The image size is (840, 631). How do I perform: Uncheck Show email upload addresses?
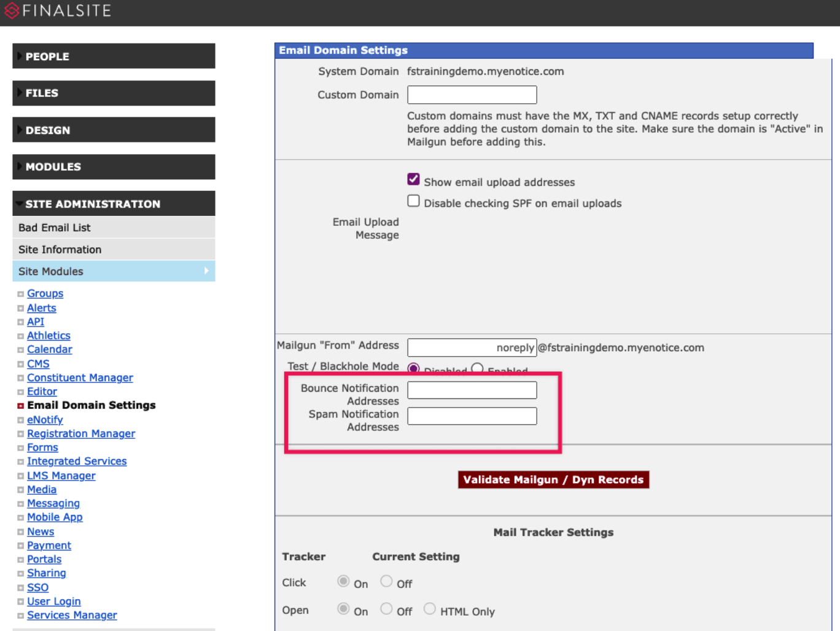pos(413,179)
